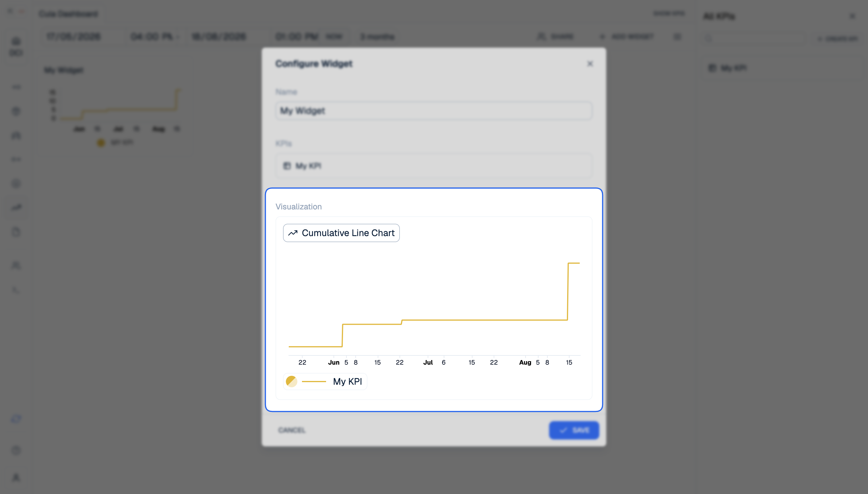Click the Share icon in toolbar
Image resolution: width=868 pixels, height=494 pixels.
point(541,36)
